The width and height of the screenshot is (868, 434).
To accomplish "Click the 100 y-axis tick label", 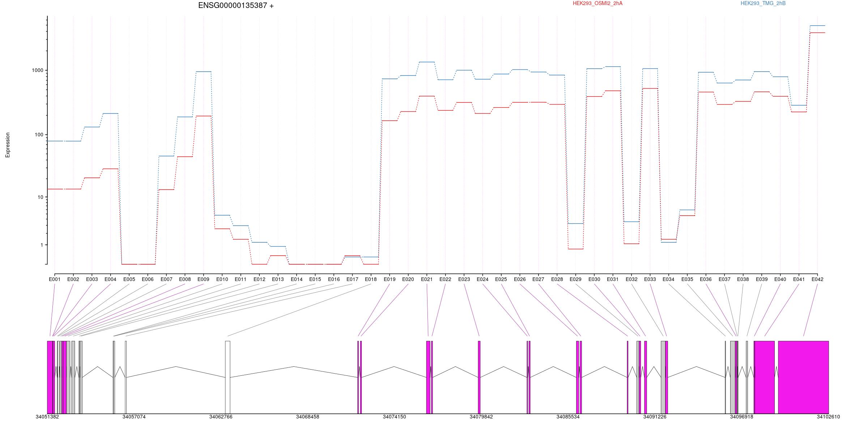I will 39,135.
